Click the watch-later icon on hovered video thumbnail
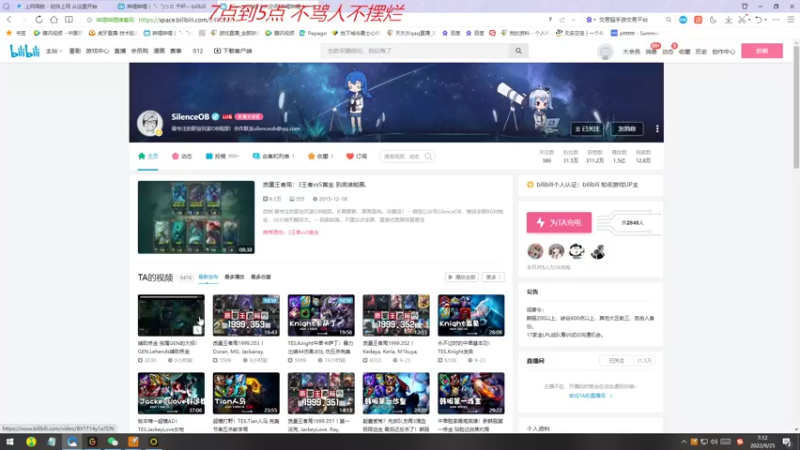 pyautogui.click(x=198, y=330)
